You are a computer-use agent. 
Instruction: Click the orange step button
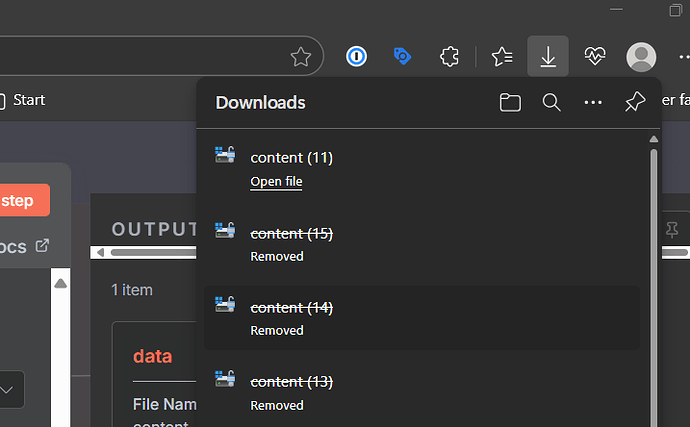22,201
